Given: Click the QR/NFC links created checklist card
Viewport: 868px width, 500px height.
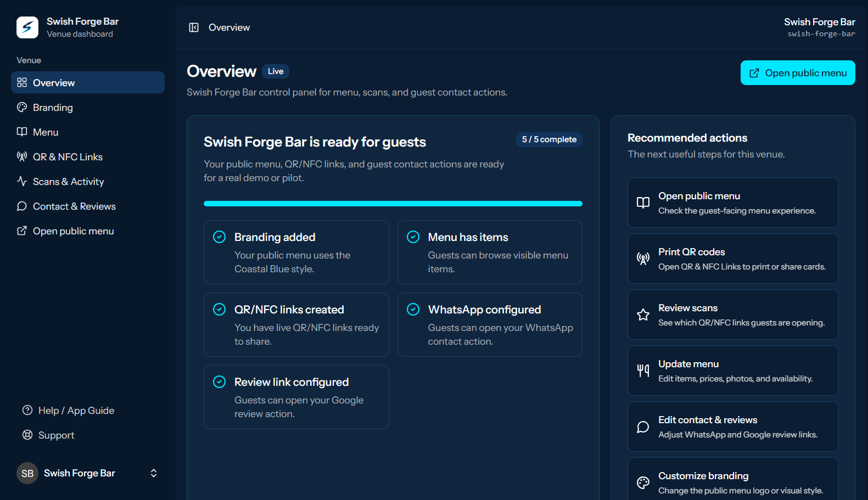Looking at the screenshot, I should click(296, 324).
